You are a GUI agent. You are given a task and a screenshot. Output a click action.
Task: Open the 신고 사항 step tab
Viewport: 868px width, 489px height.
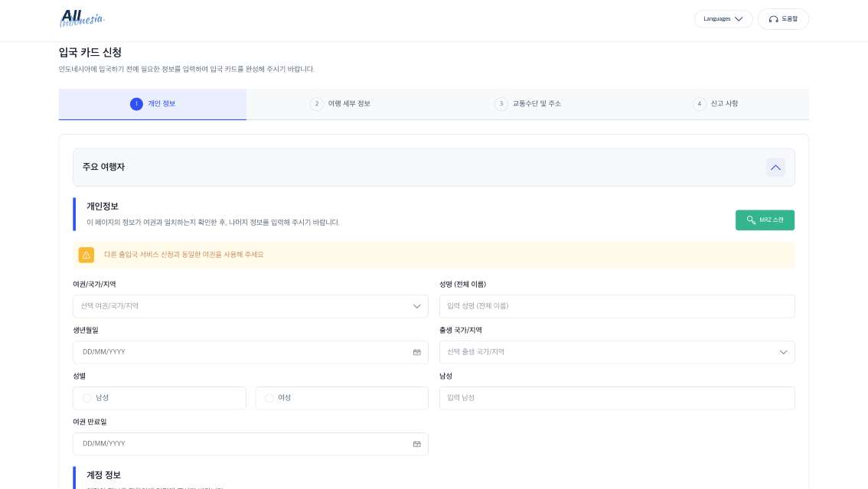click(715, 104)
